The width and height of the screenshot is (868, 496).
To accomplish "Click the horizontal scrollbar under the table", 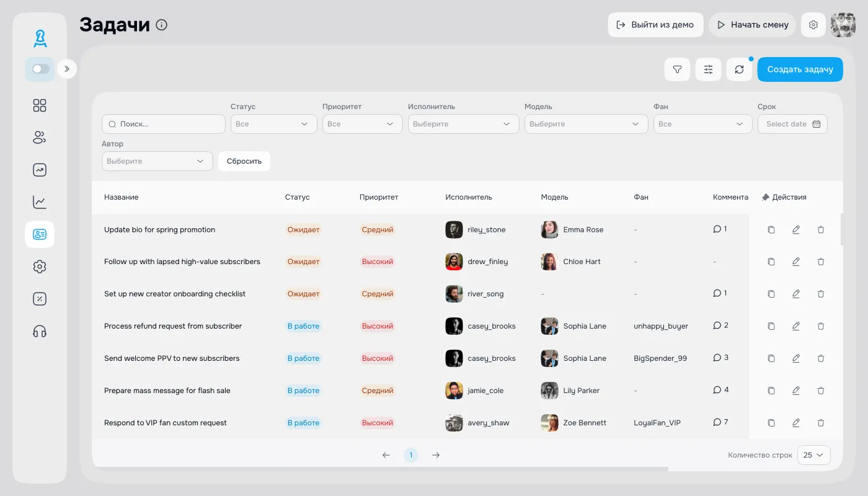I will coord(379,469).
